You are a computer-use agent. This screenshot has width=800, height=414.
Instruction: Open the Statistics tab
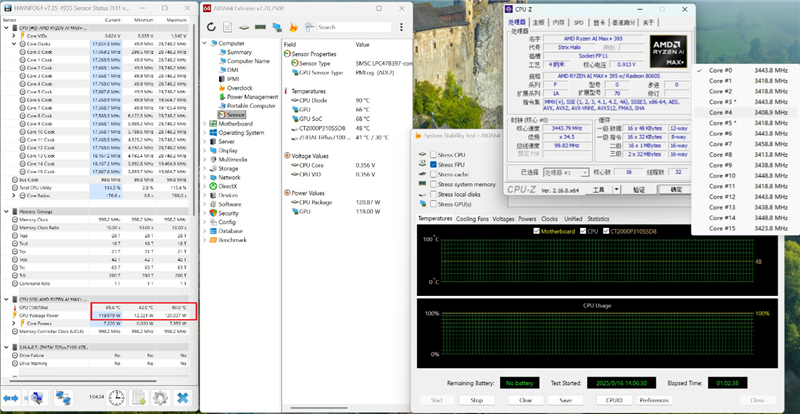tap(597, 218)
